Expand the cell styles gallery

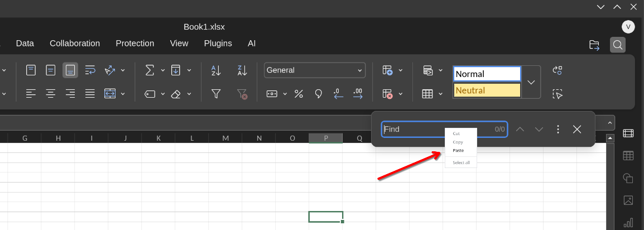tap(531, 82)
